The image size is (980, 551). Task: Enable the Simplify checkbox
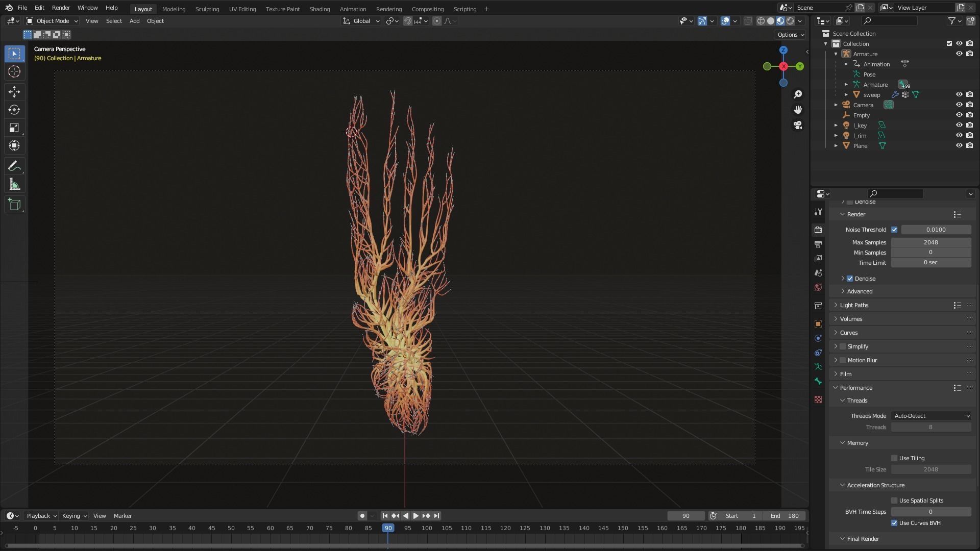click(x=843, y=346)
